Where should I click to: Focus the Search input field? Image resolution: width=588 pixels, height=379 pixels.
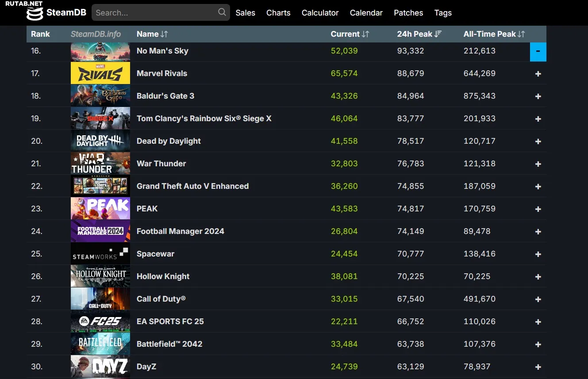click(161, 12)
